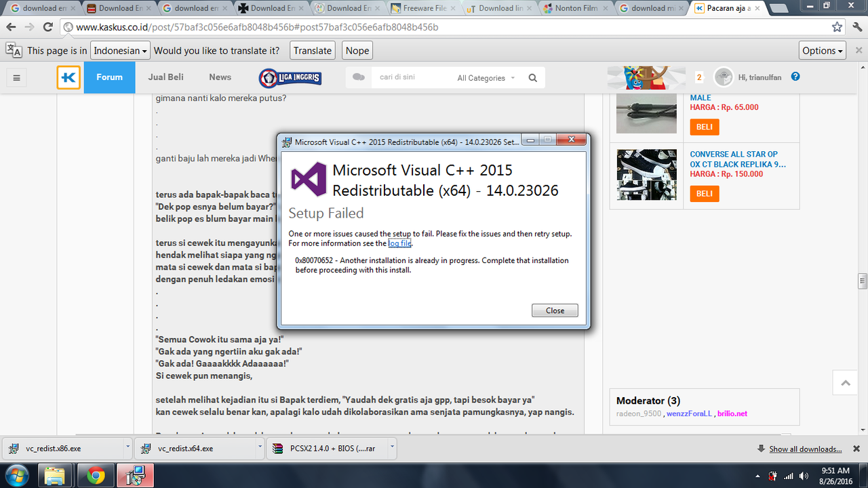The image size is (868, 488).
Task: Open the News menu item
Action: pos(220,77)
